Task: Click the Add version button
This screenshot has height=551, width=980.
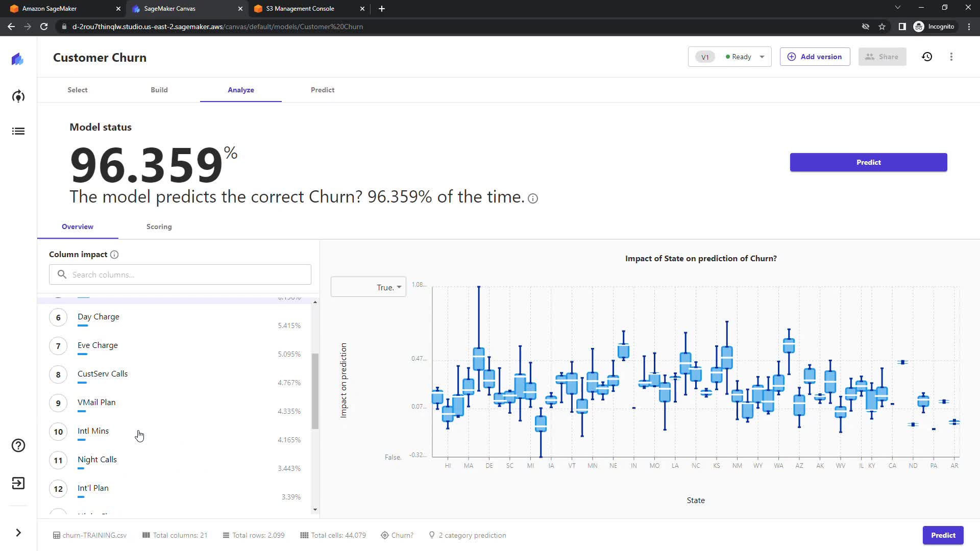Action: point(815,57)
